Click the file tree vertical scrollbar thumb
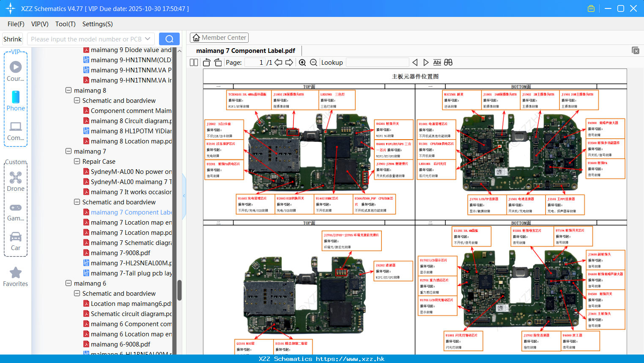 tap(179, 290)
